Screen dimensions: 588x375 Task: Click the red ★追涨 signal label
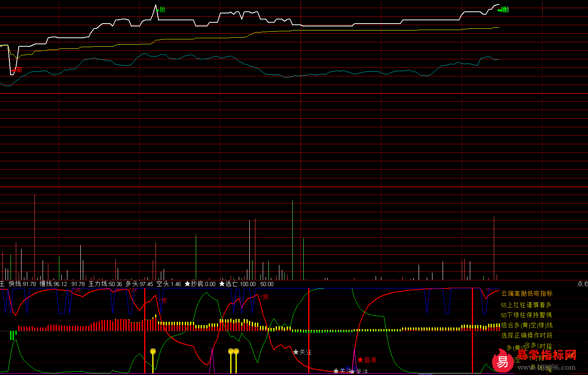pos(367,360)
